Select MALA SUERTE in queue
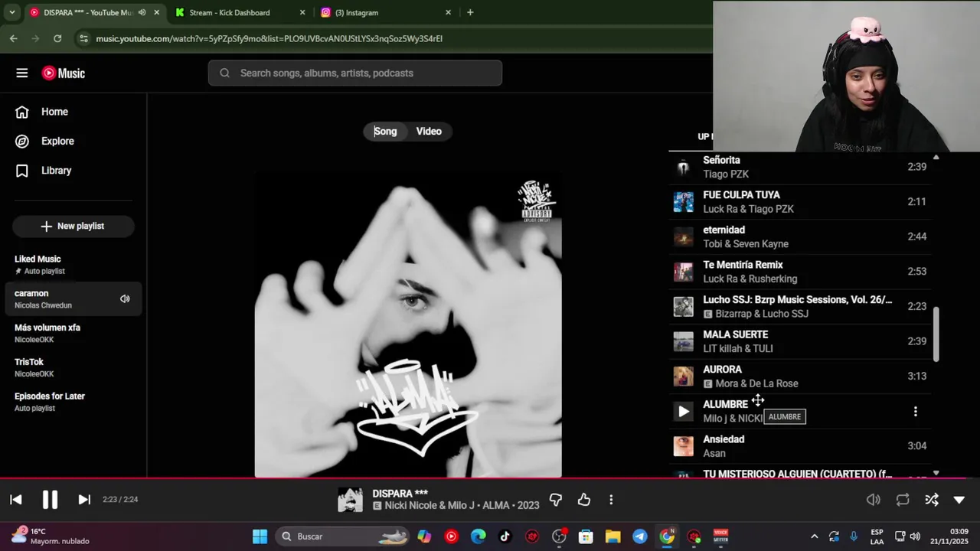 [x=800, y=341]
